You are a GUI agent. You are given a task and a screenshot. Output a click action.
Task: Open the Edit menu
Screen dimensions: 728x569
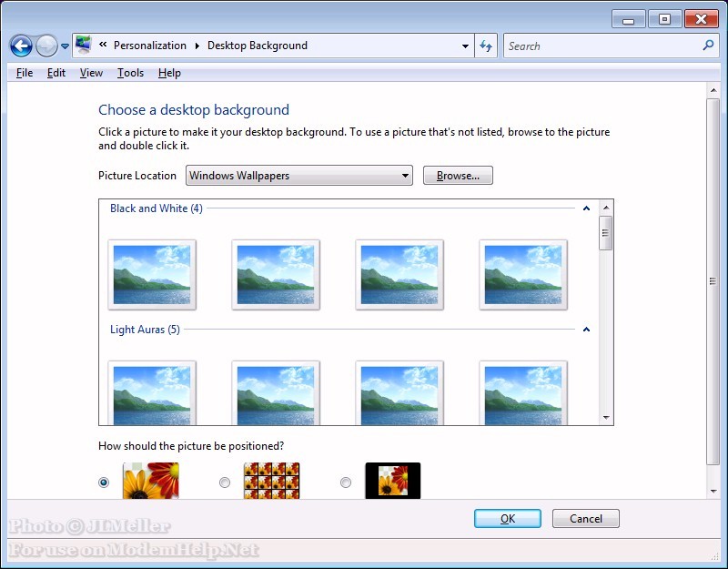point(56,73)
